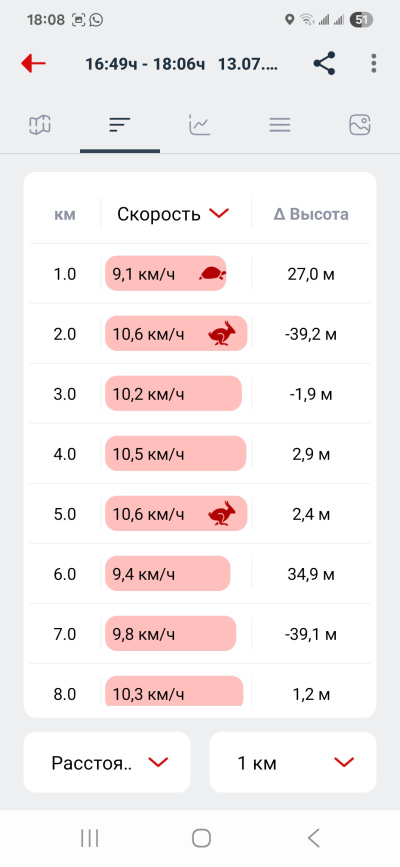Image resolution: width=400 pixels, height=867 pixels.
Task: Switch to the chart graph tab
Action: [199, 125]
